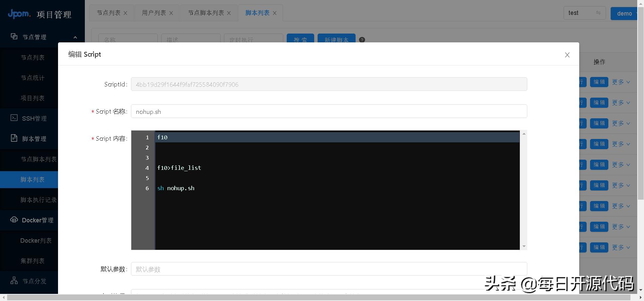This screenshot has height=301, width=644.
Task: Click the script management file icon
Action: point(14,138)
